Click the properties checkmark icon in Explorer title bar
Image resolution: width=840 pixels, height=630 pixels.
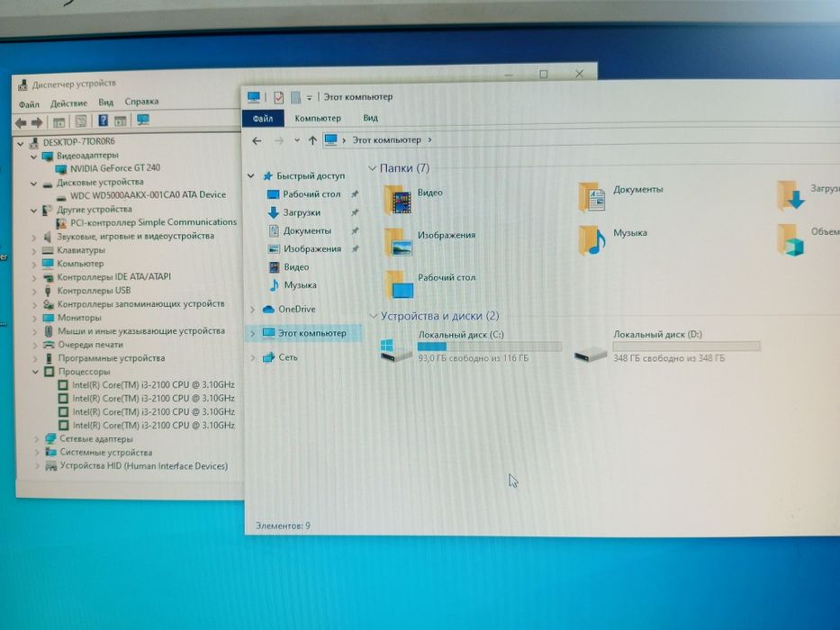278,97
